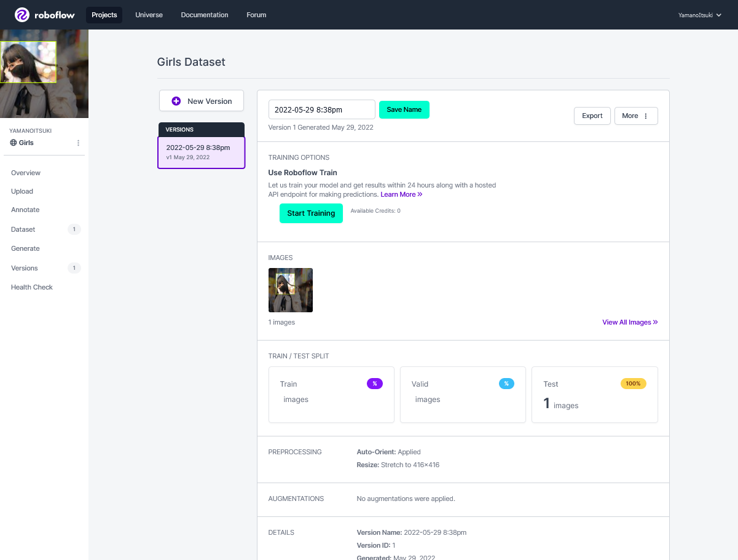738x560 pixels.
Task: Click the double chevron after Learn More
Action: tap(420, 194)
